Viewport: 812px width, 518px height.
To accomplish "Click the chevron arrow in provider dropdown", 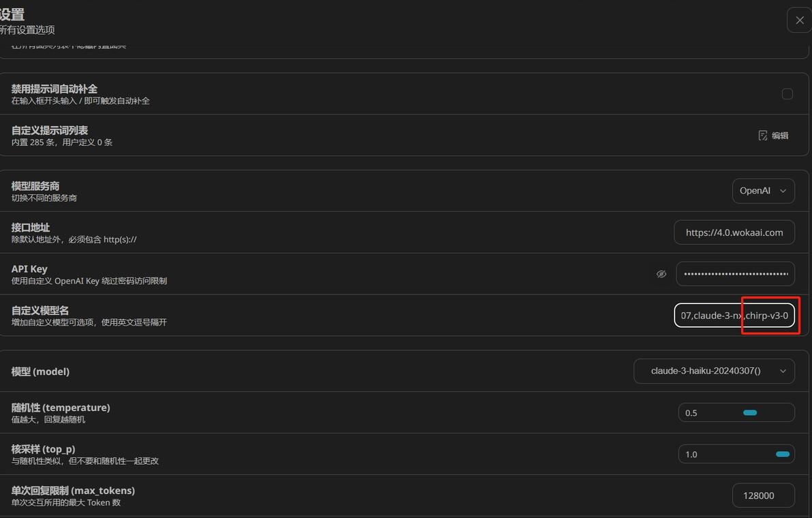I will click(x=783, y=191).
